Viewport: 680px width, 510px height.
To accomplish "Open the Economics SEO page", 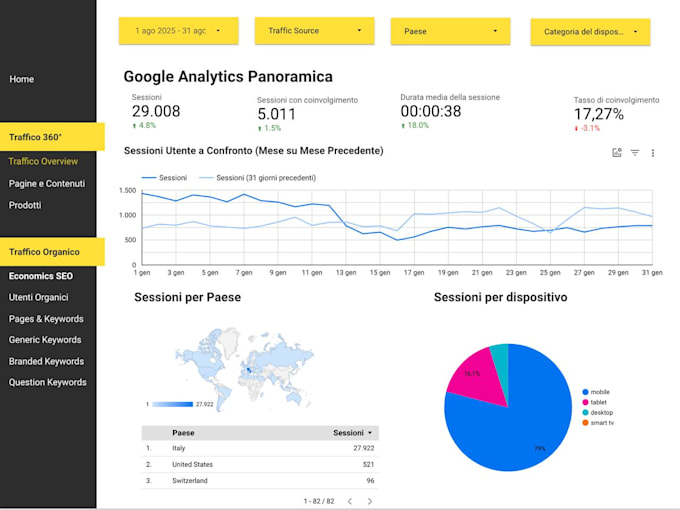I will click(41, 276).
